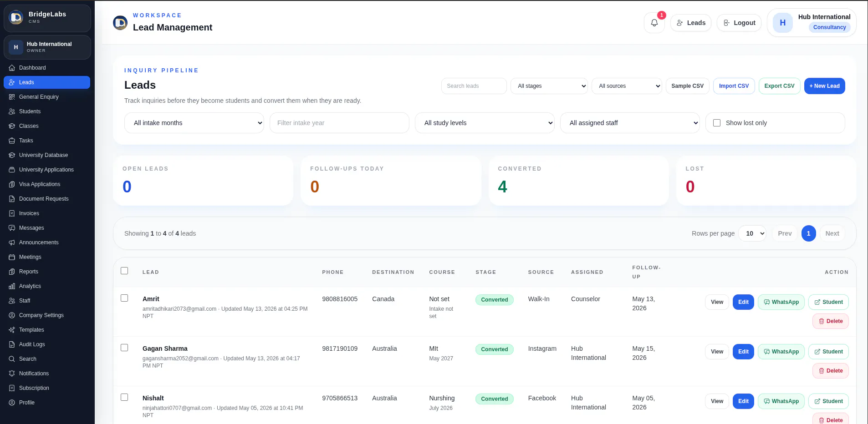Click the Audit Logs icon
The image size is (868, 424).
click(x=12, y=344)
